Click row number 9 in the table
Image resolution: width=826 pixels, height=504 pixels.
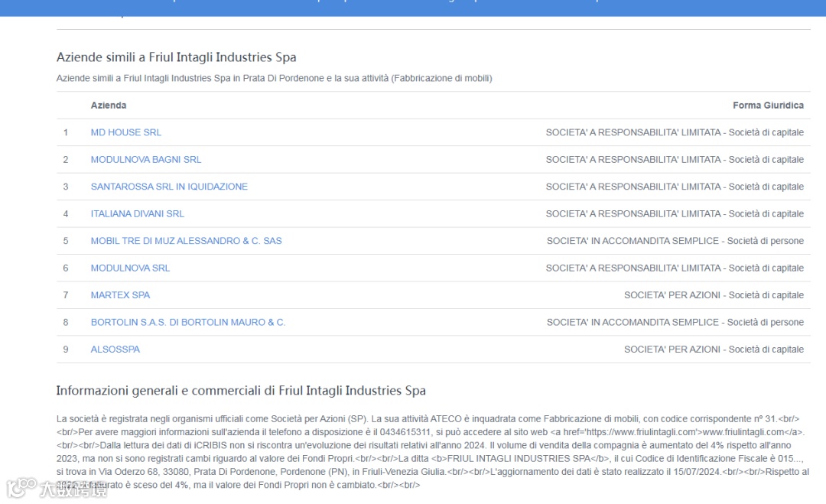(66, 350)
